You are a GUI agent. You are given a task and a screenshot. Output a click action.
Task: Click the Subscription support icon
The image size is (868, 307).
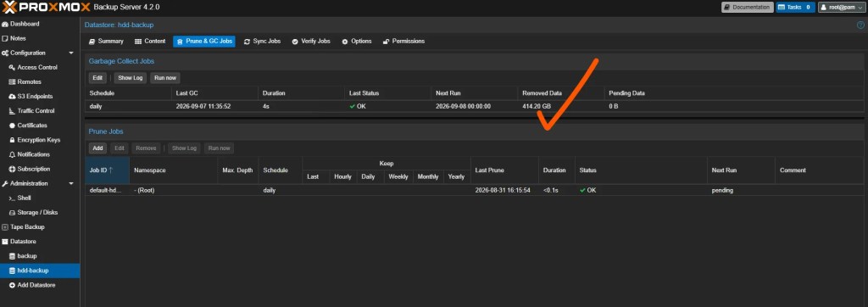tap(12, 169)
